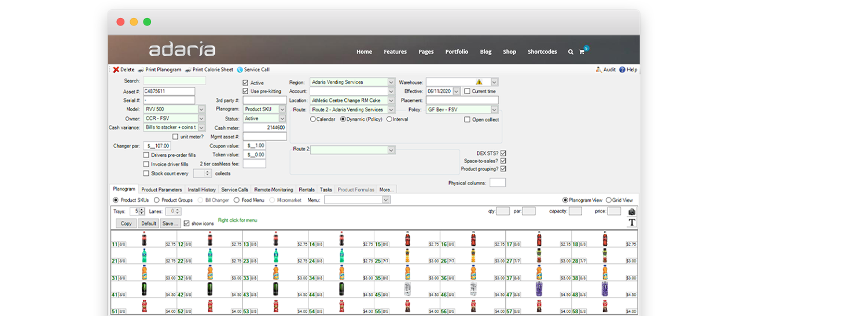This screenshot has width=868, height=316.
Task: Click the Asset # input field
Action: (x=168, y=91)
